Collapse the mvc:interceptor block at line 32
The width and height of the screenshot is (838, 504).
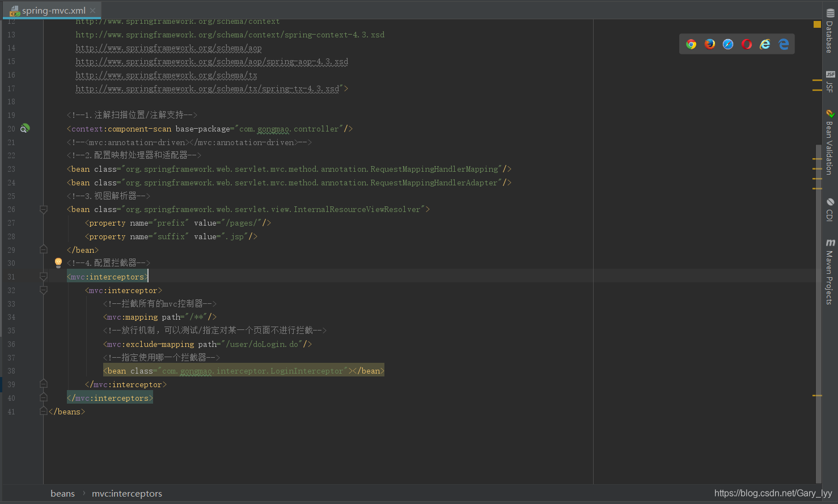pos(44,290)
